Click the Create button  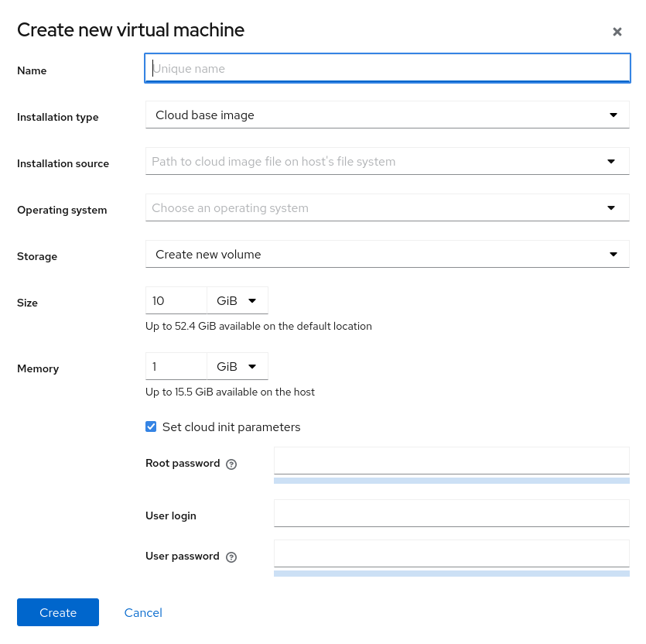(57, 612)
